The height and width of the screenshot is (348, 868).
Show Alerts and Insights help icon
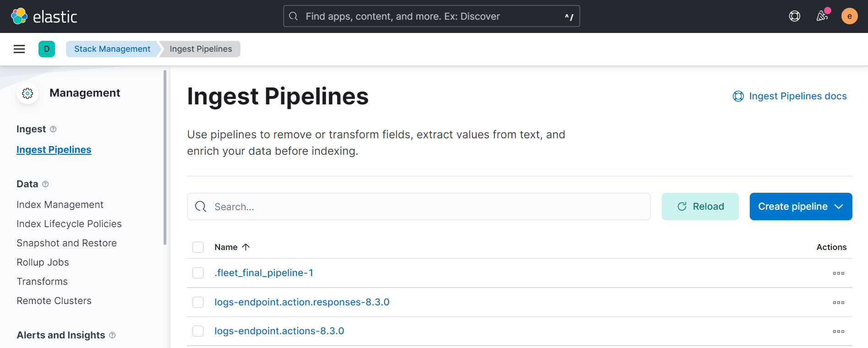(112, 335)
